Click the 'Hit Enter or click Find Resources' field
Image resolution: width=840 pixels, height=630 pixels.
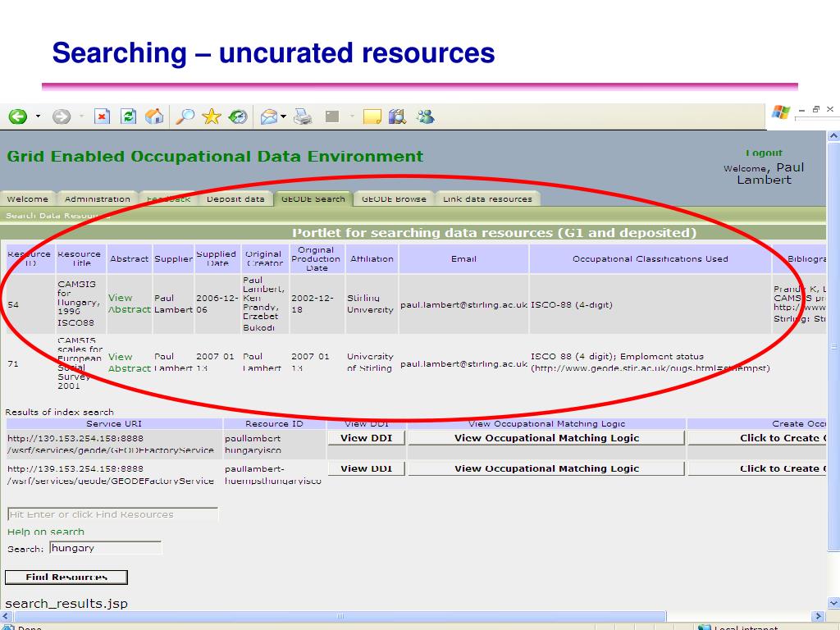coord(113,514)
